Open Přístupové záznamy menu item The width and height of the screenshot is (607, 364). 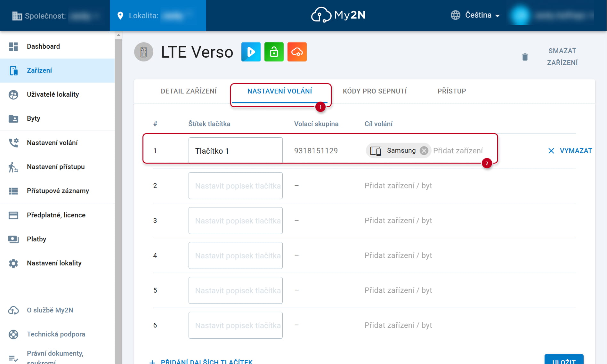click(57, 191)
